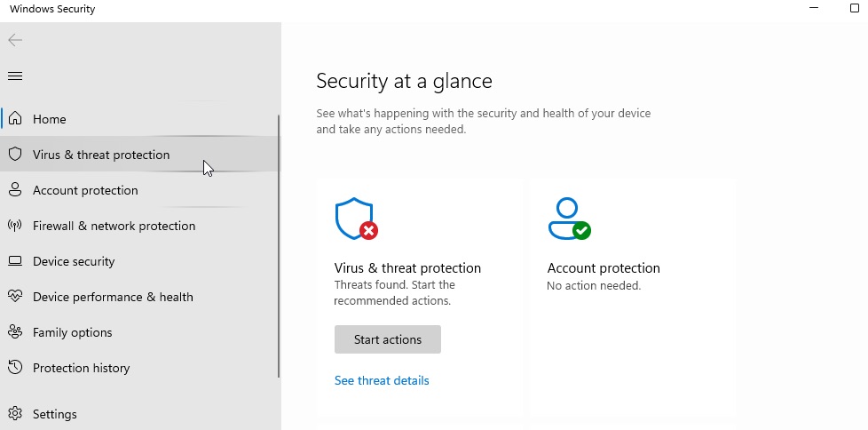Viewport: 868px width, 430px height.
Task: Click the Family options people icon
Action: [14, 332]
